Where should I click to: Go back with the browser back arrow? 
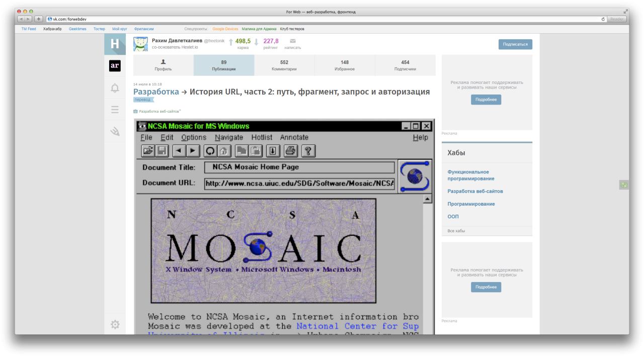coord(22,19)
